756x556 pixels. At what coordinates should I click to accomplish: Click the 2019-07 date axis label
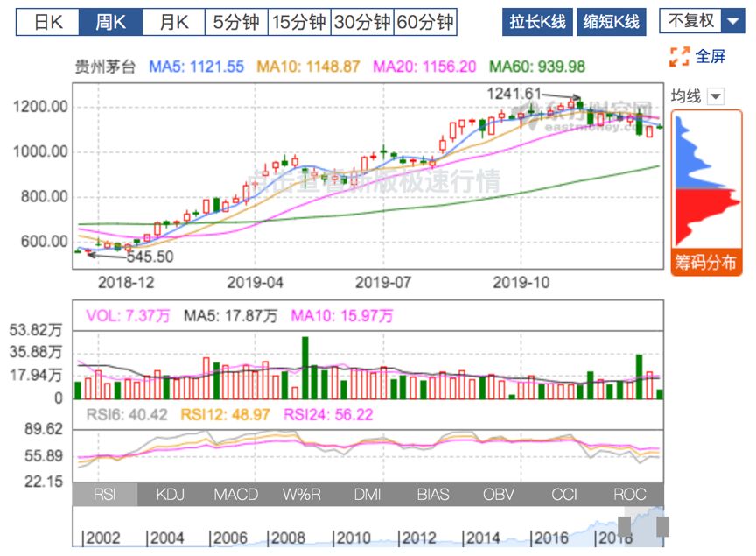pyautogui.click(x=383, y=282)
